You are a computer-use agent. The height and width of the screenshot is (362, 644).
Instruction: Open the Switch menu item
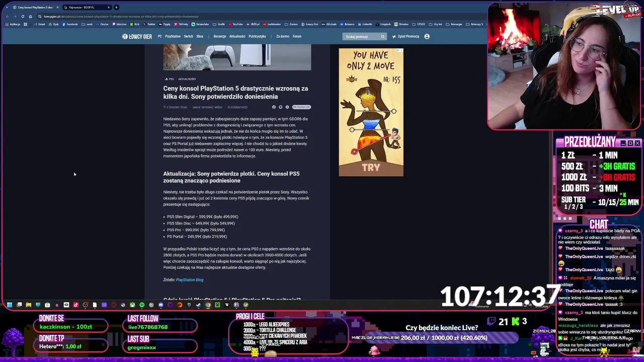click(x=188, y=36)
